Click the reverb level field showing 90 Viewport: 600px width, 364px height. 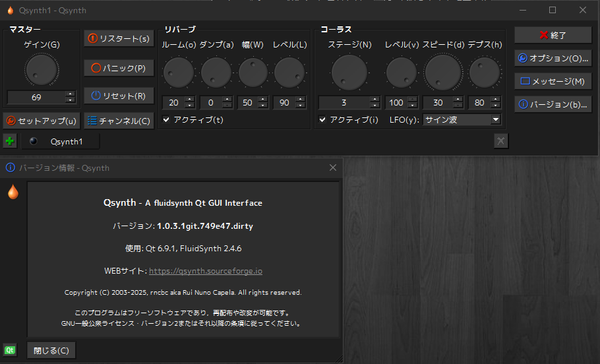coord(284,103)
